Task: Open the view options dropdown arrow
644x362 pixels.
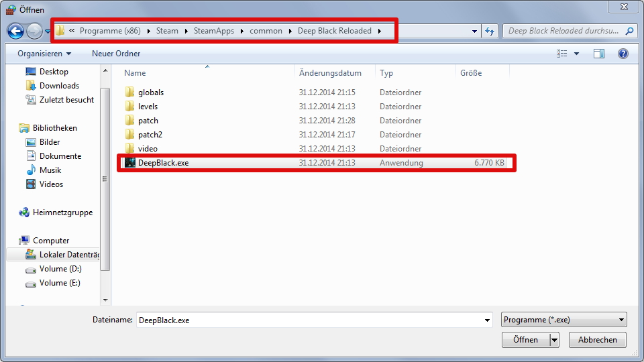Action: (576, 54)
